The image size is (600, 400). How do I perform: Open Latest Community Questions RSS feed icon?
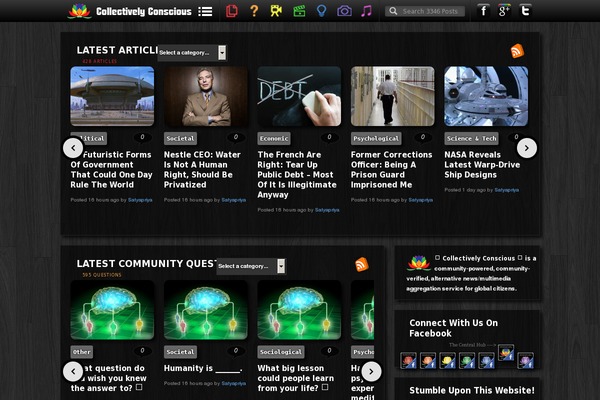(362, 264)
